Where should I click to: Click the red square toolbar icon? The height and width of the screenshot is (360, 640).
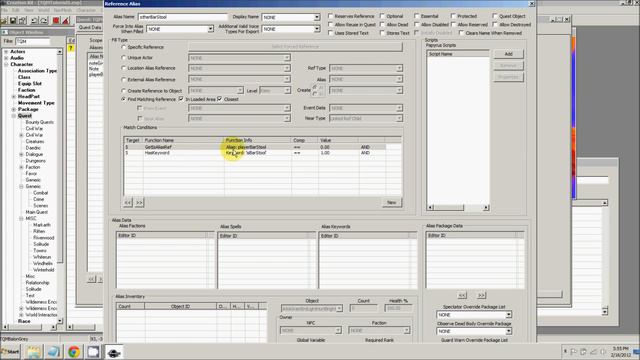pyautogui.click(x=56, y=20)
